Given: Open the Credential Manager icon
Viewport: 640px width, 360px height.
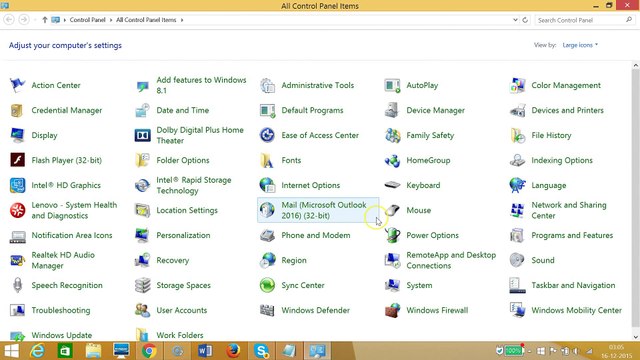Looking at the screenshot, I should coord(17,110).
